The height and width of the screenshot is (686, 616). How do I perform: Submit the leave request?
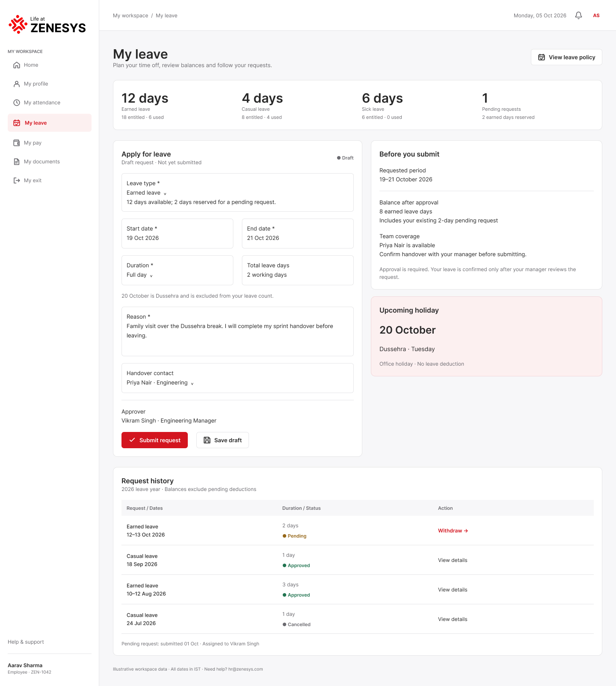[154, 440]
